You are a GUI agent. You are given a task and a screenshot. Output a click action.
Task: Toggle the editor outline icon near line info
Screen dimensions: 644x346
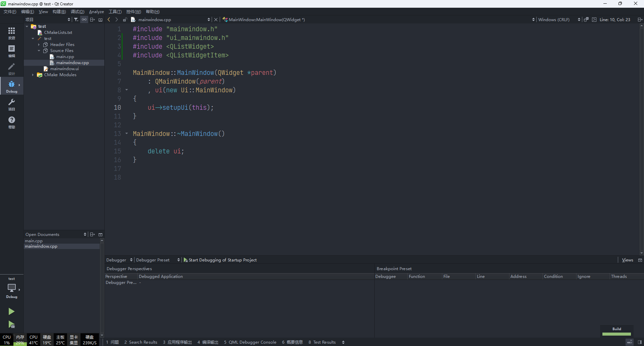pyautogui.click(x=594, y=19)
